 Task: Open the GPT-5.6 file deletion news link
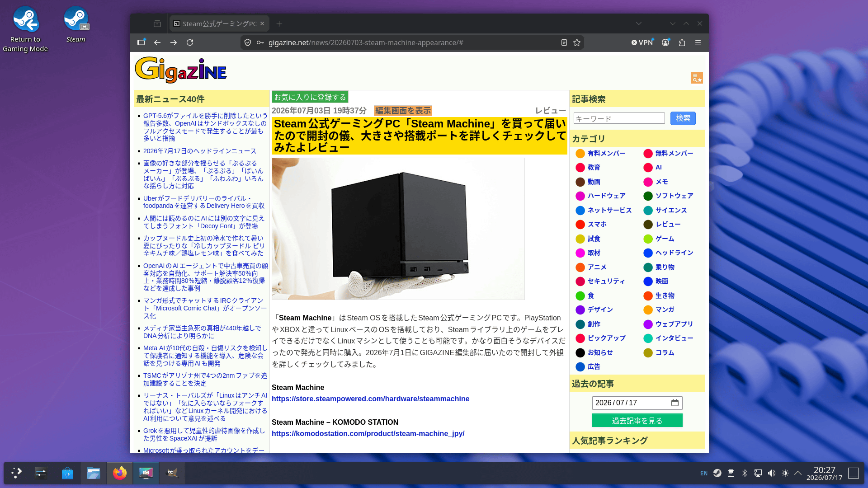[205, 127]
